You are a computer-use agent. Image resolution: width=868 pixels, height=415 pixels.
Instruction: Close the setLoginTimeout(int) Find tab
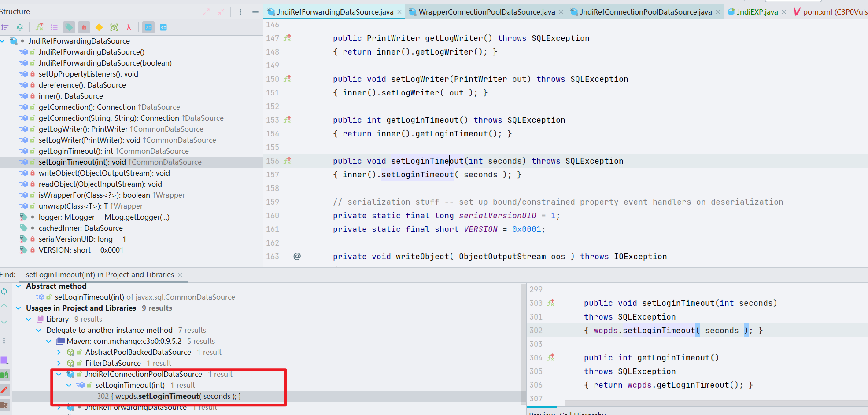point(180,275)
